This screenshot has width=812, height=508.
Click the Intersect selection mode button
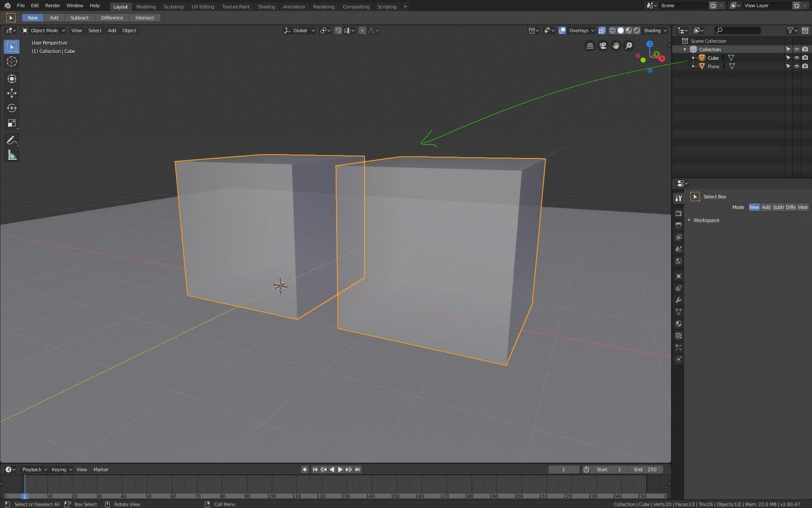pyautogui.click(x=145, y=18)
